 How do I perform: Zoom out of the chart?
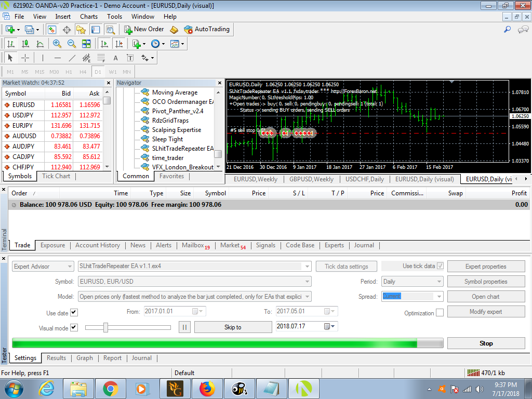point(71,44)
